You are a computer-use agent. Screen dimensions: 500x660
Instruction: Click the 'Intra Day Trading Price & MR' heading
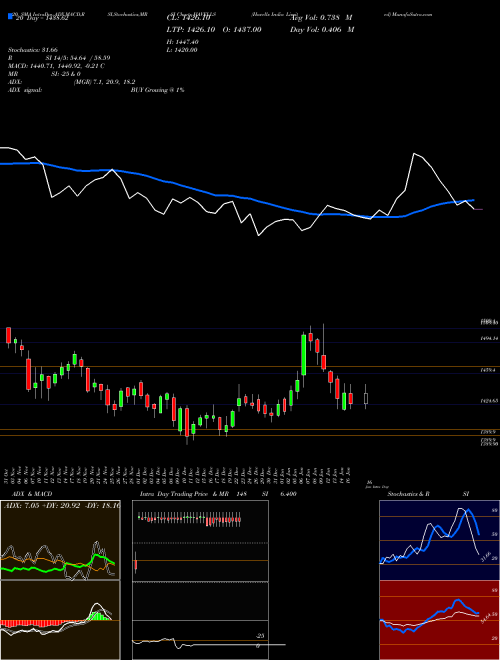point(184,494)
